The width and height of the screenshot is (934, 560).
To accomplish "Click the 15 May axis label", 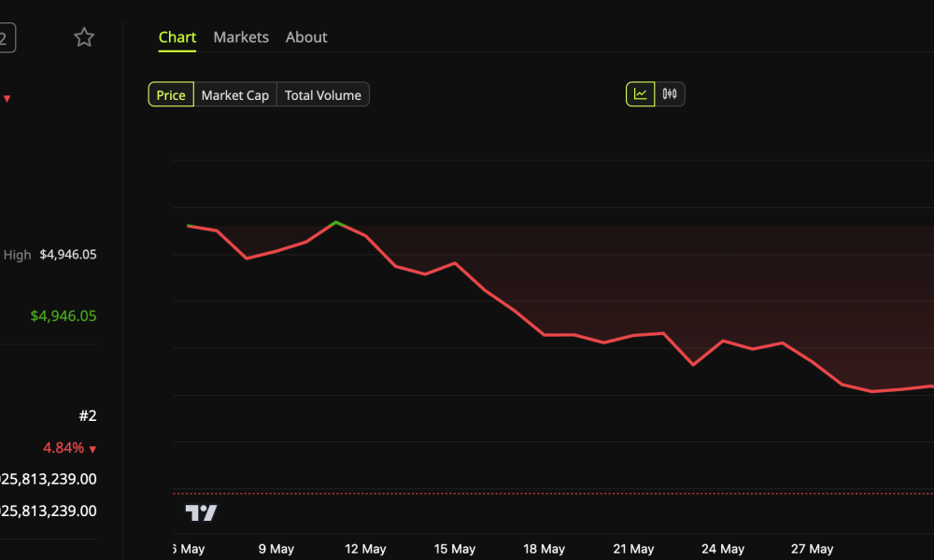I will [455, 549].
